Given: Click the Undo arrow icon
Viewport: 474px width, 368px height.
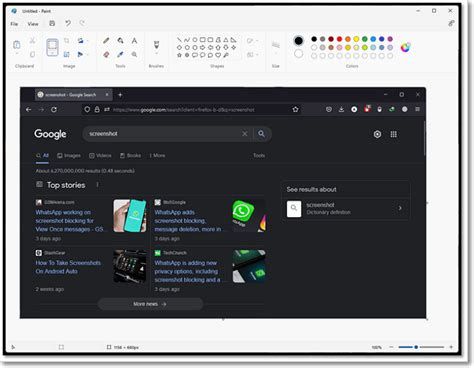Looking at the screenshot, I should pyautogui.click(x=68, y=23).
